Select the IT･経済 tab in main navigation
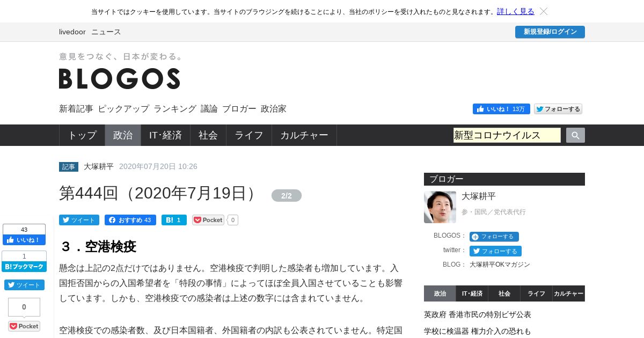The width and height of the screenshot is (644, 338). pos(165,135)
